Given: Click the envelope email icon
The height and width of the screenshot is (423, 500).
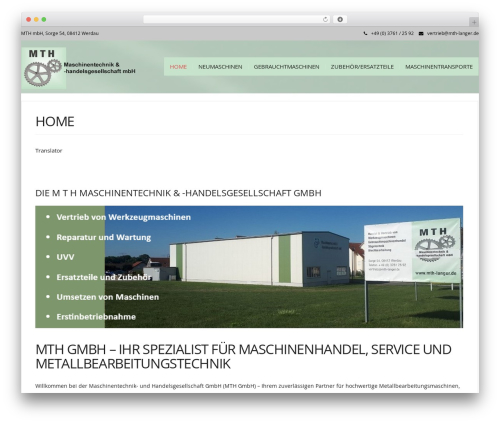Looking at the screenshot, I should [x=421, y=33].
